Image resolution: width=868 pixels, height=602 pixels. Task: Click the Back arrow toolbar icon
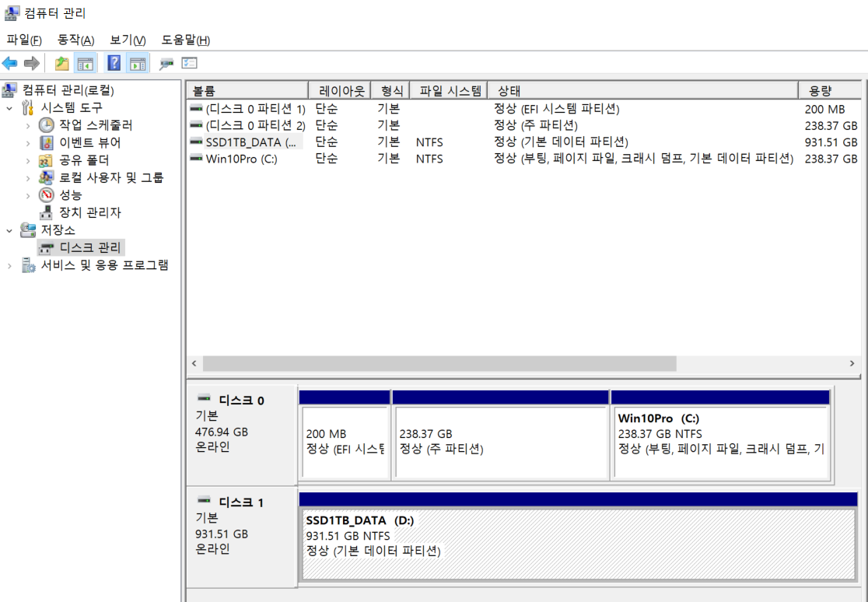(x=9, y=63)
